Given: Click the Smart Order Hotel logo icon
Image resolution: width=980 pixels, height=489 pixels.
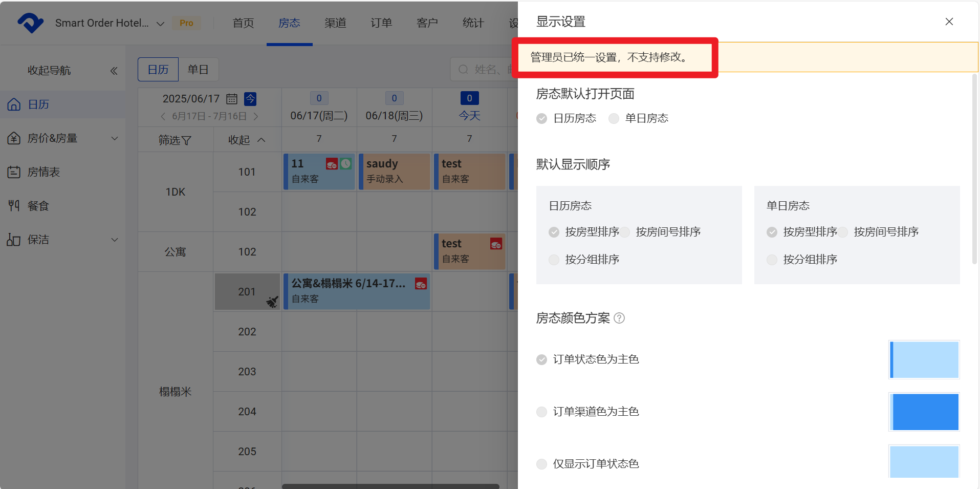Looking at the screenshot, I should point(30,23).
